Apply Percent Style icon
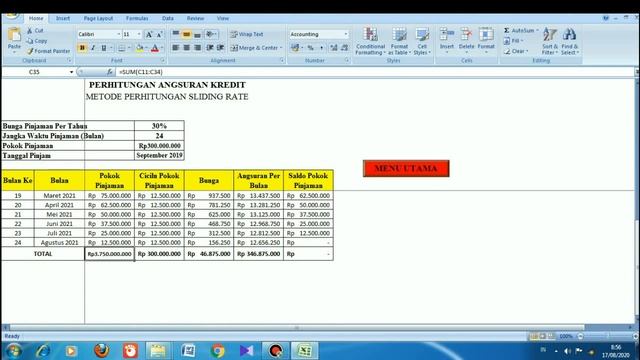640x360 pixels. tap(311, 48)
